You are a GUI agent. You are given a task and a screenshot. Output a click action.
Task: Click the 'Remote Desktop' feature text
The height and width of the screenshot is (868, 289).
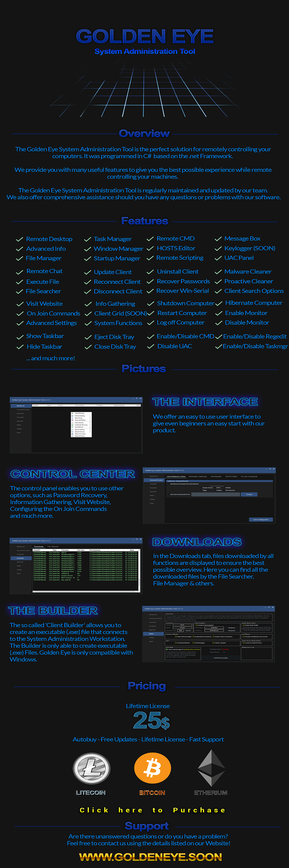49,239
